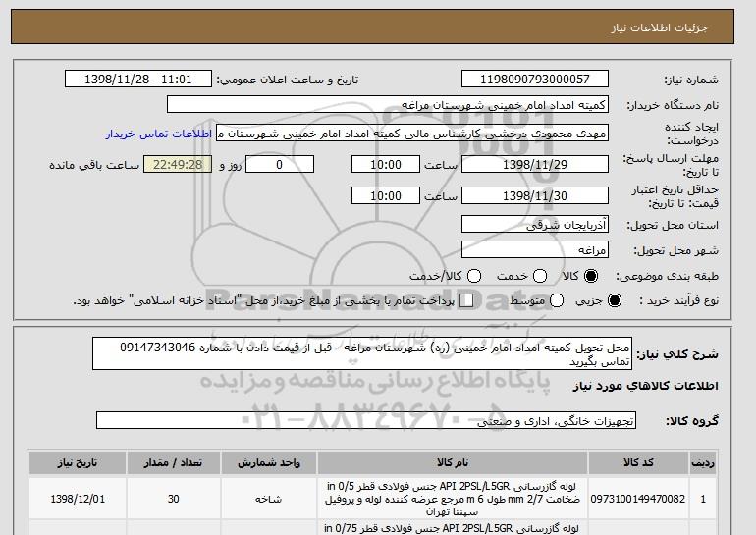Click the طبقه بندی موضوعی label
The height and width of the screenshot is (535, 756).
(668, 276)
